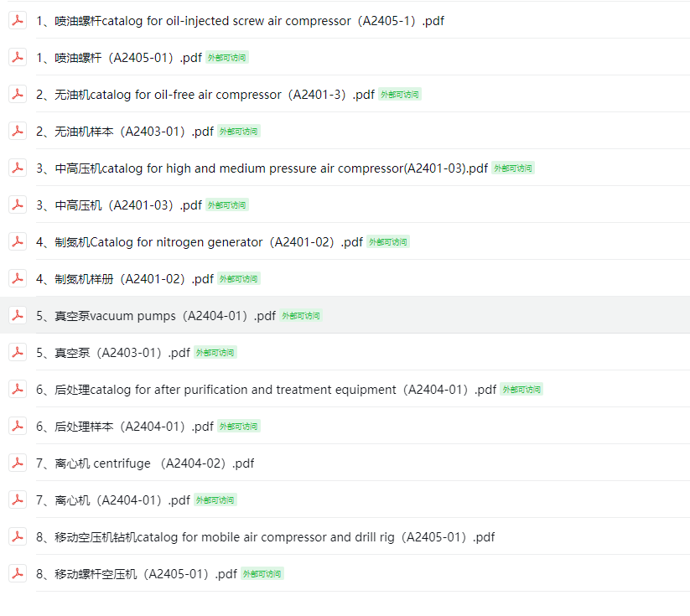
Task: Click PDF icon next to 4、制氮机样册（A2401-02）.pdf
Action: pos(18,278)
